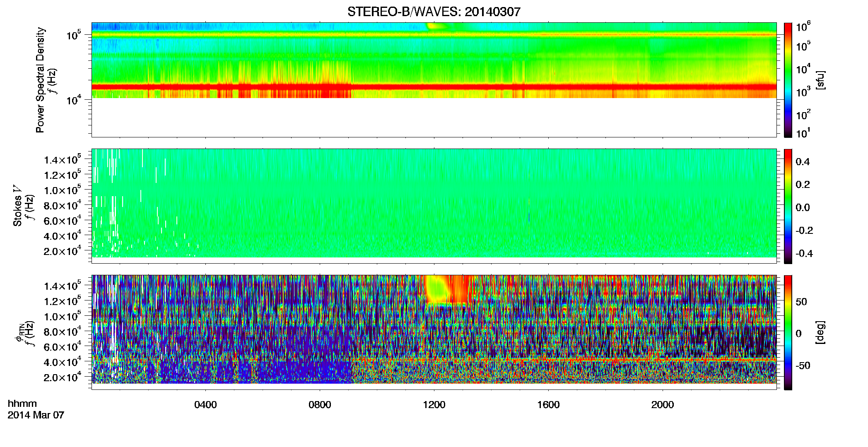
Task: Click the [deg] unit label of bottom colorbar
Action: [820, 332]
